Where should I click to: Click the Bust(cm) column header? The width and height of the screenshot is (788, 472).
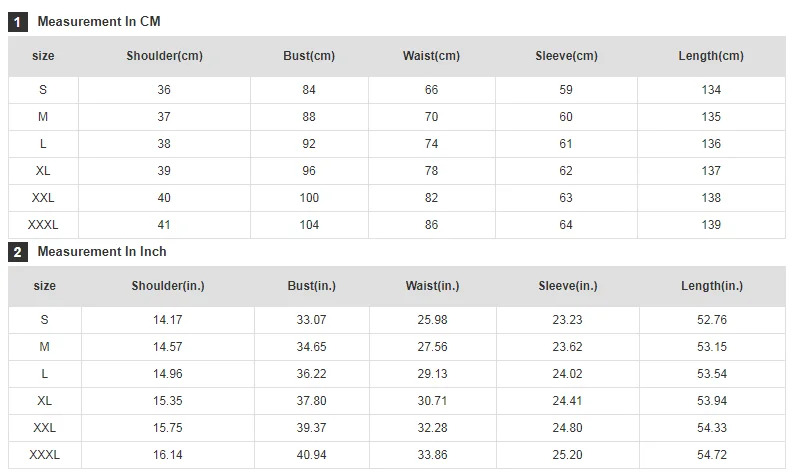point(309,56)
